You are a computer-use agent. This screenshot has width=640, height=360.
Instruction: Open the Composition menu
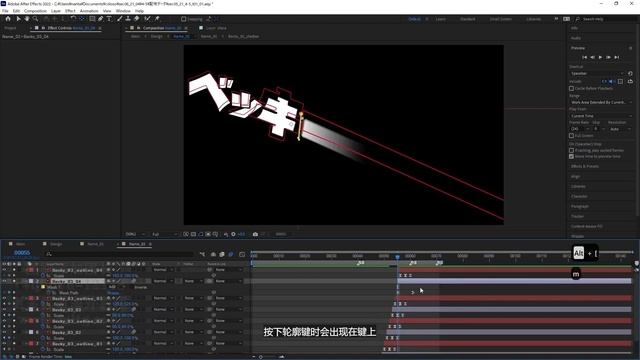36,11
